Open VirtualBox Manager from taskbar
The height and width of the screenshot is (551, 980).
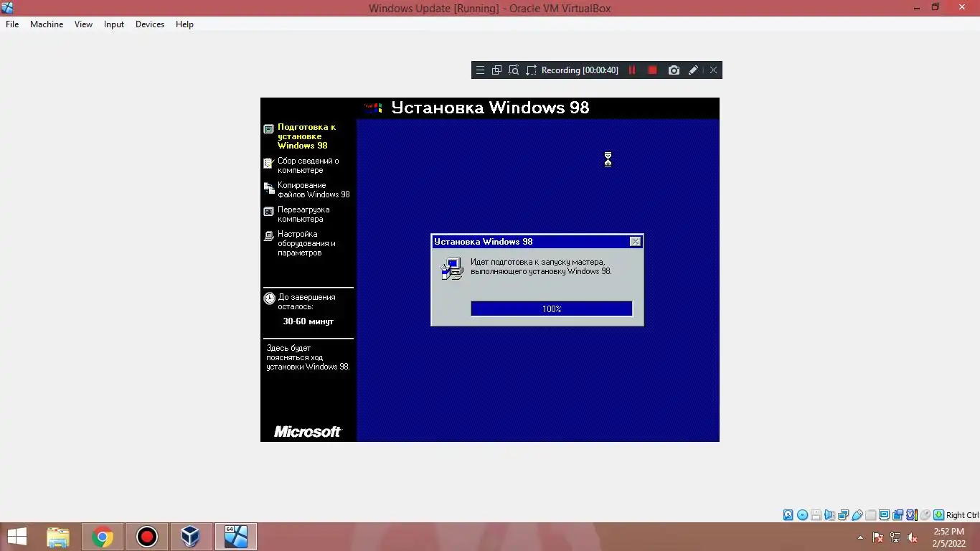click(191, 537)
